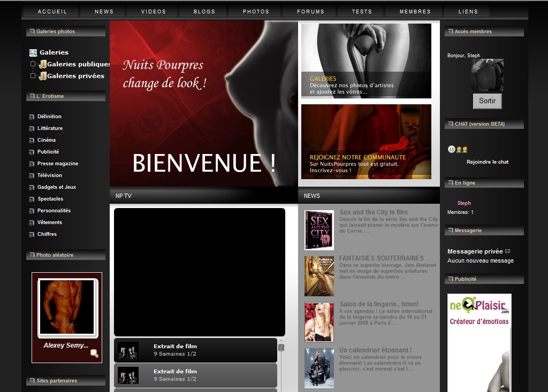Open Galeries privées folder icon

tap(43, 76)
